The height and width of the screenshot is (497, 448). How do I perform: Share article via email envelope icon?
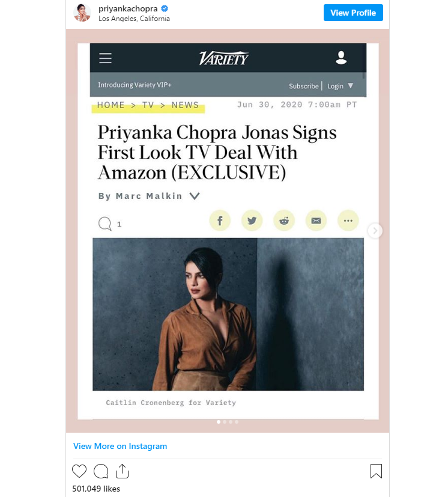[316, 221]
